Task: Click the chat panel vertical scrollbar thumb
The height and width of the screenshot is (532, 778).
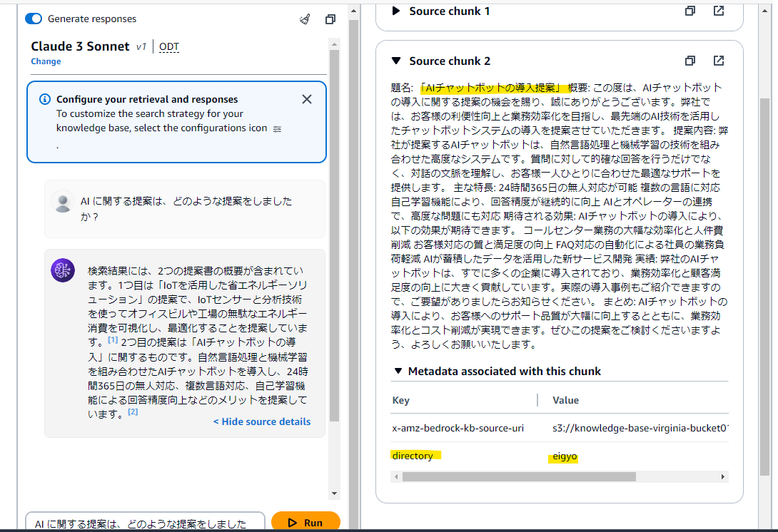Action: [335, 235]
